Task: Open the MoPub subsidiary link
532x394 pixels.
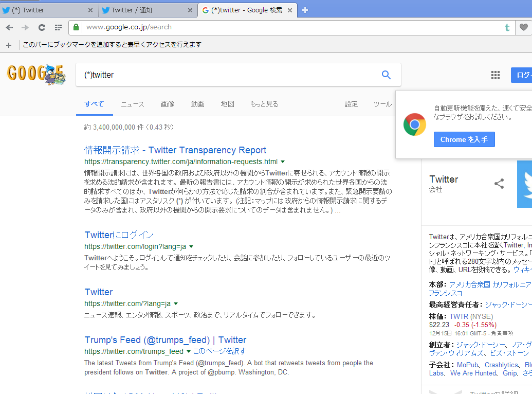Action: pyautogui.click(x=467, y=365)
